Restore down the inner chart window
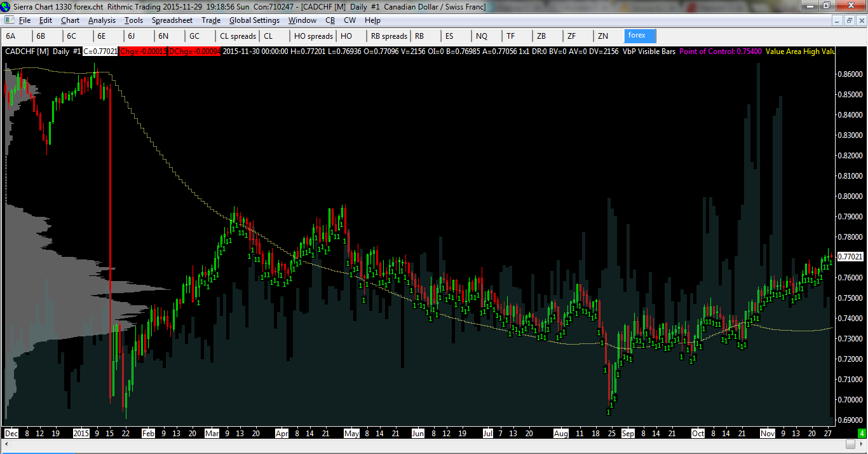This screenshot has height=454, width=868. 849,20
